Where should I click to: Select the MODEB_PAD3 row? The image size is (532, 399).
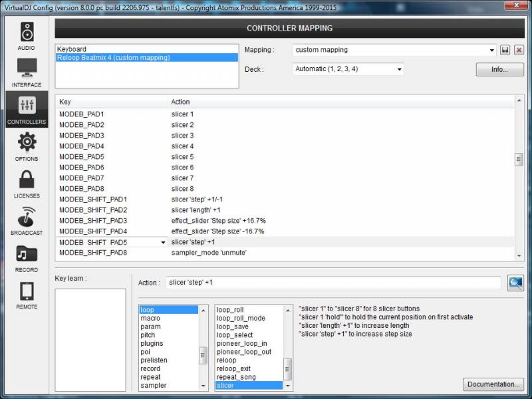click(x=285, y=136)
